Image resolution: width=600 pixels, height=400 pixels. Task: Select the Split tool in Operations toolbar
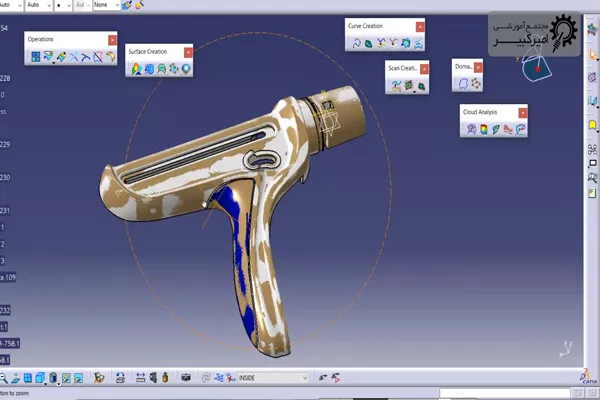(48, 56)
